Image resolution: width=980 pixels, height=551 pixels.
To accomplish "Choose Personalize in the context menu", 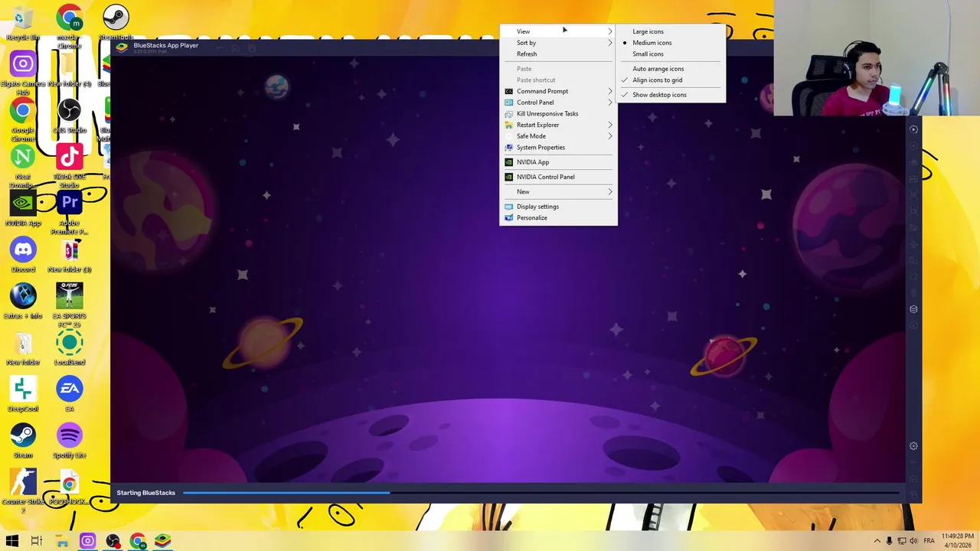I will coord(558,218).
